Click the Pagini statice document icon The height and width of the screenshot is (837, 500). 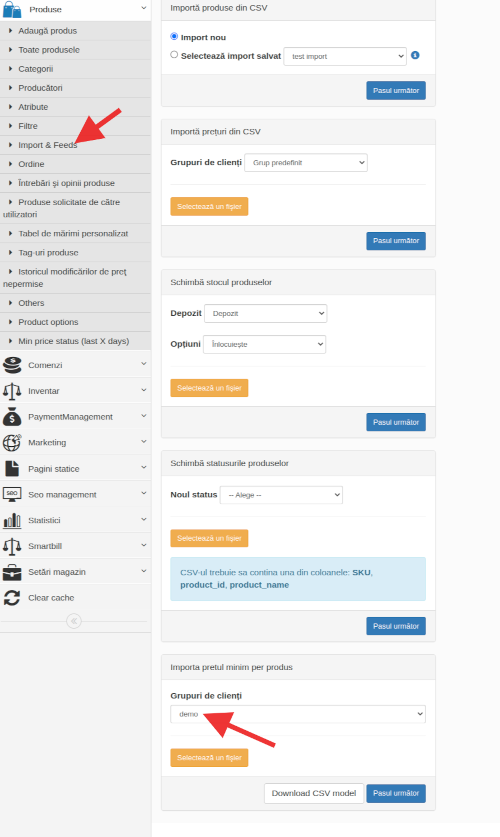pos(12,469)
